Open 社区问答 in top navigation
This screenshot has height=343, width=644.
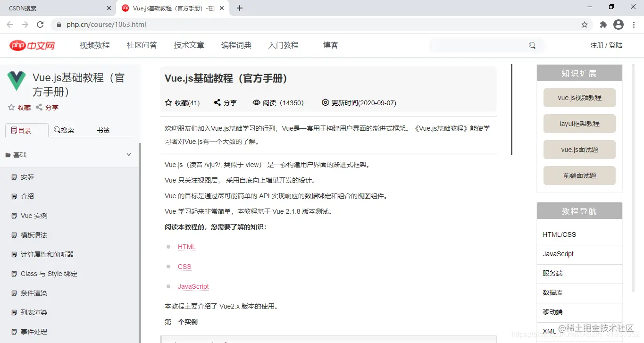click(142, 45)
